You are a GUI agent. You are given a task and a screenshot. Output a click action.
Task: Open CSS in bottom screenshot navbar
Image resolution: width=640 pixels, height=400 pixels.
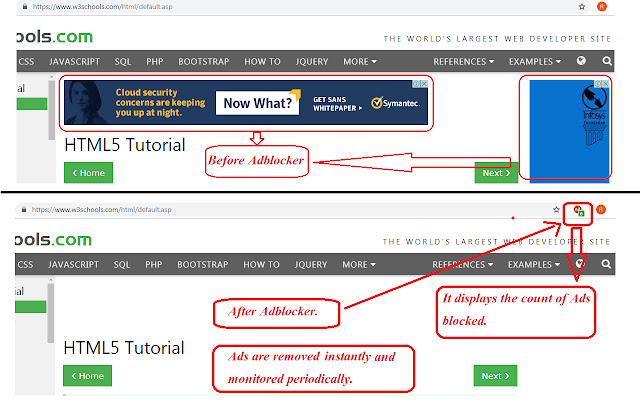(x=25, y=264)
